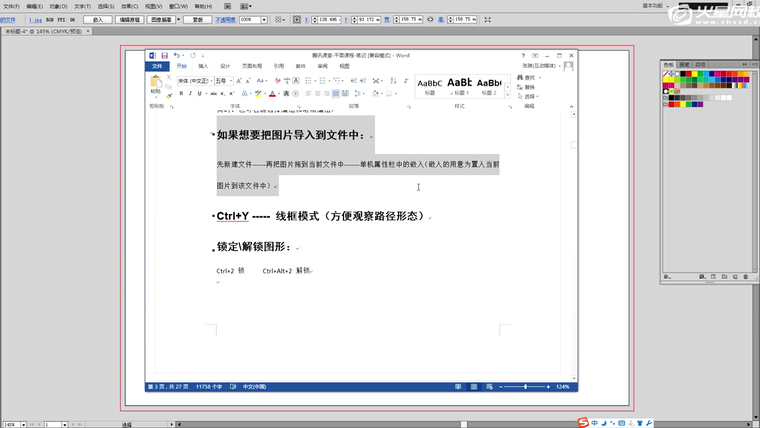Click the Word help question mark
Viewport: 760px width, 428px height.
point(523,55)
